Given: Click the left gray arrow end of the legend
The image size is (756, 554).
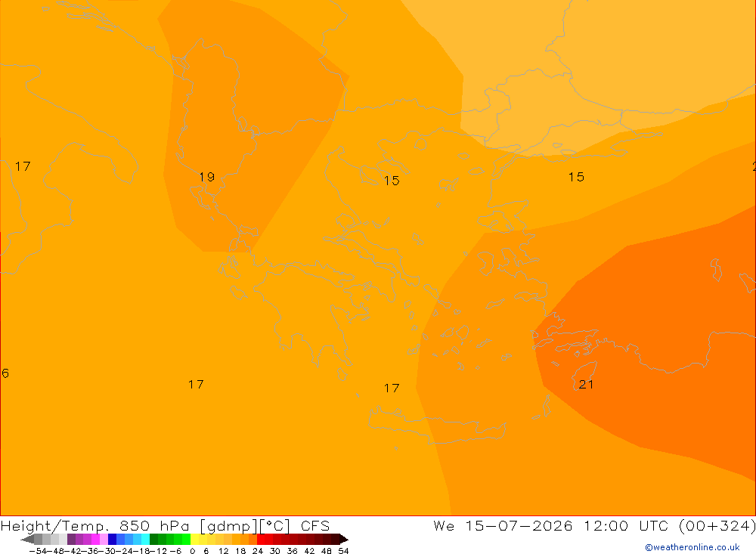Looking at the screenshot, I should [x=27, y=539].
